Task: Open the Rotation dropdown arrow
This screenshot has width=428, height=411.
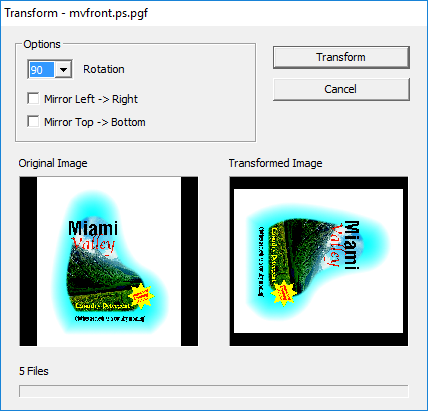Action: (x=63, y=70)
